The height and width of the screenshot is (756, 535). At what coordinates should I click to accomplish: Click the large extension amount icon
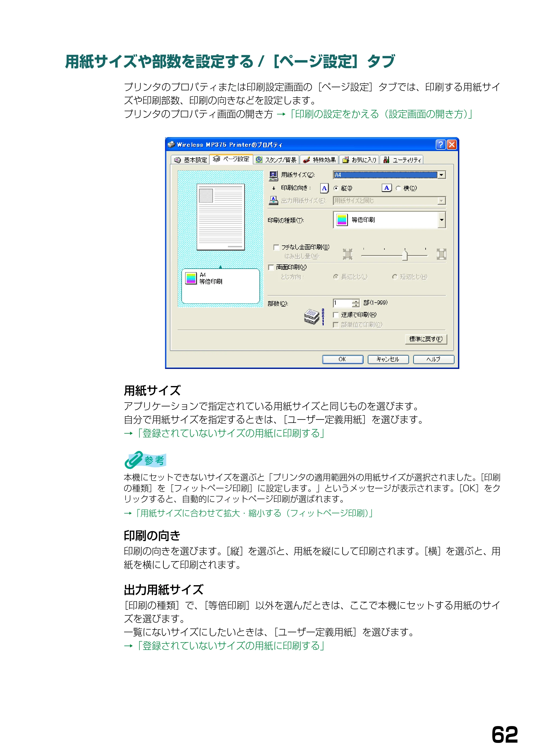click(x=441, y=254)
